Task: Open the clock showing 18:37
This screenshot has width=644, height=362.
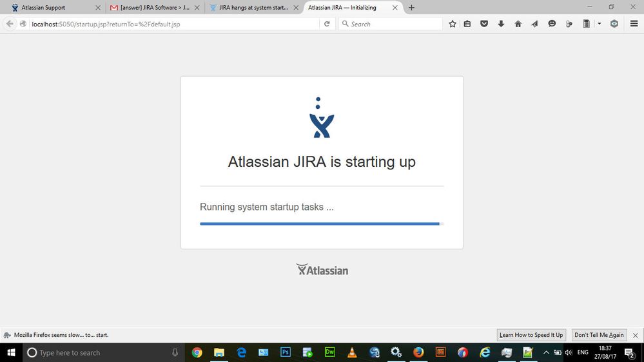Action: pos(605,352)
